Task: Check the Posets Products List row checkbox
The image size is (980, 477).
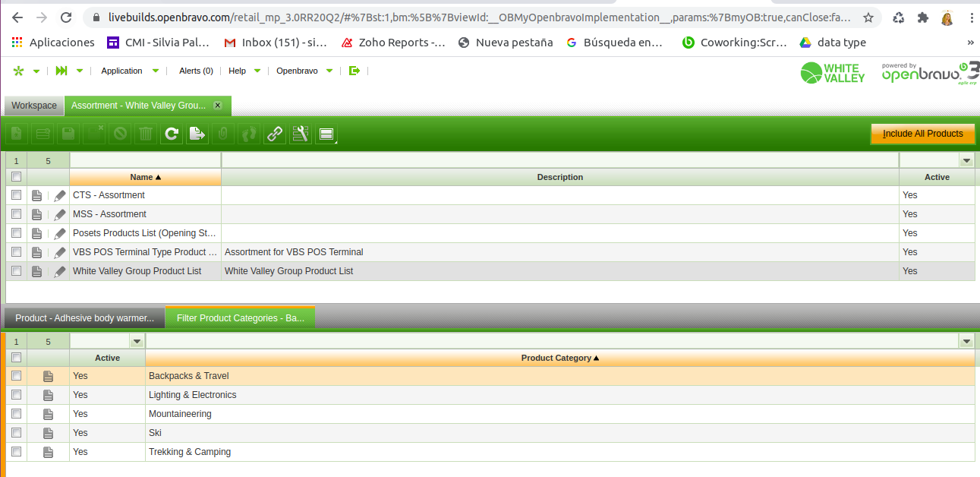Action: click(x=16, y=233)
